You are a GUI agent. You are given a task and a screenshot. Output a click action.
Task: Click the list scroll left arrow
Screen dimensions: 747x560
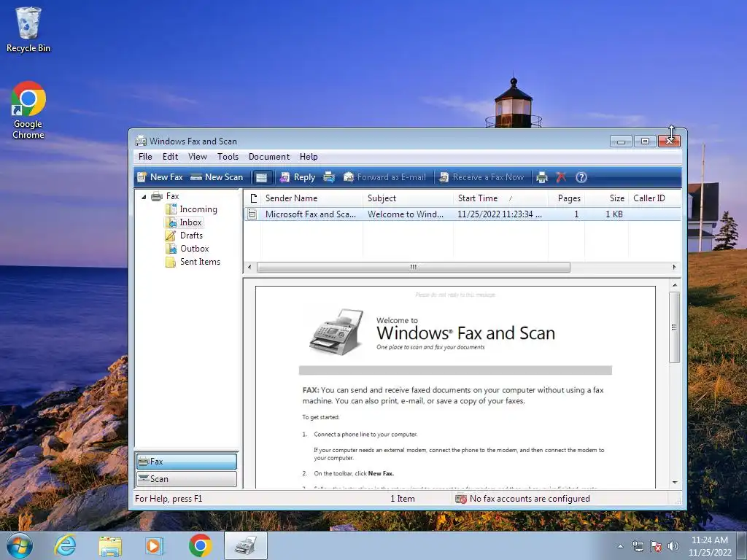point(249,267)
